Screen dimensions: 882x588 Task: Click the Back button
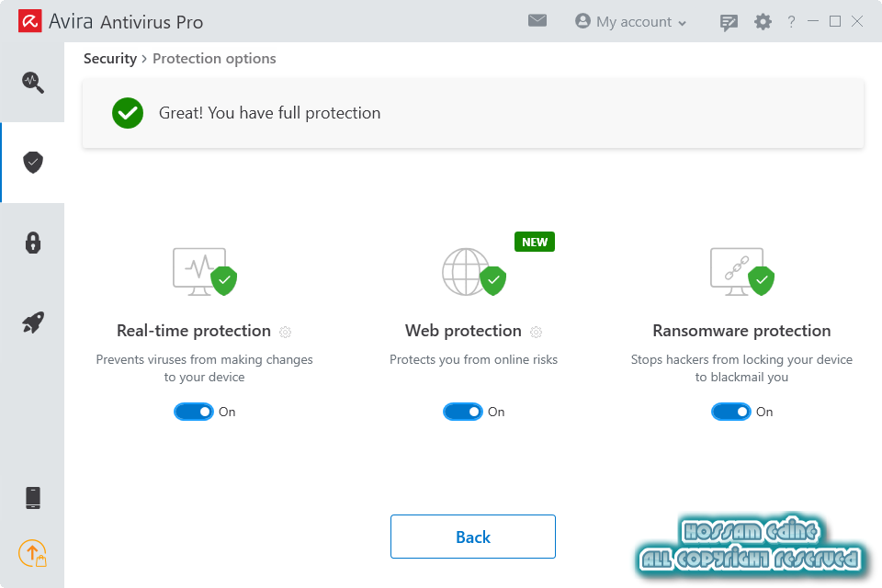(x=473, y=537)
